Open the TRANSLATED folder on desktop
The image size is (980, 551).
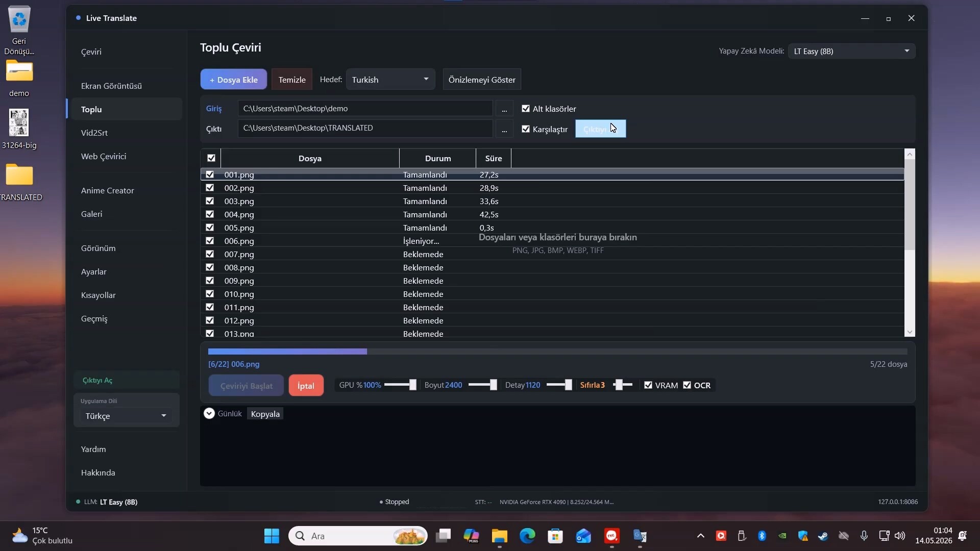click(x=19, y=182)
